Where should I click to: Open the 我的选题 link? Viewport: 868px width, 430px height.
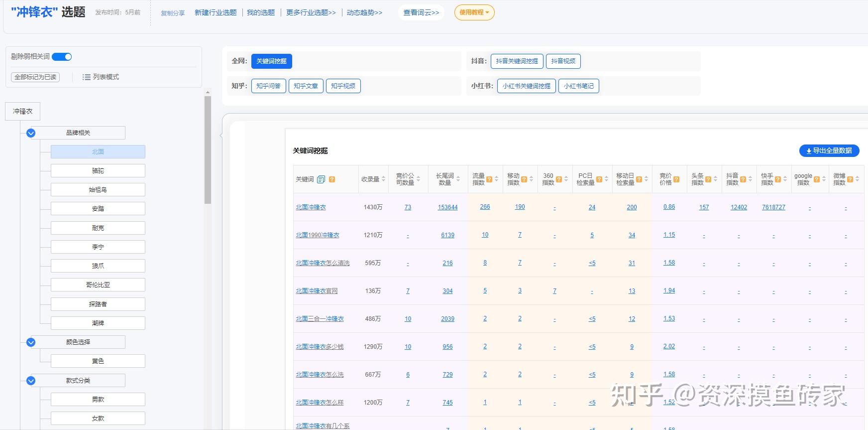pyautogui.click(x=261, y=12)
